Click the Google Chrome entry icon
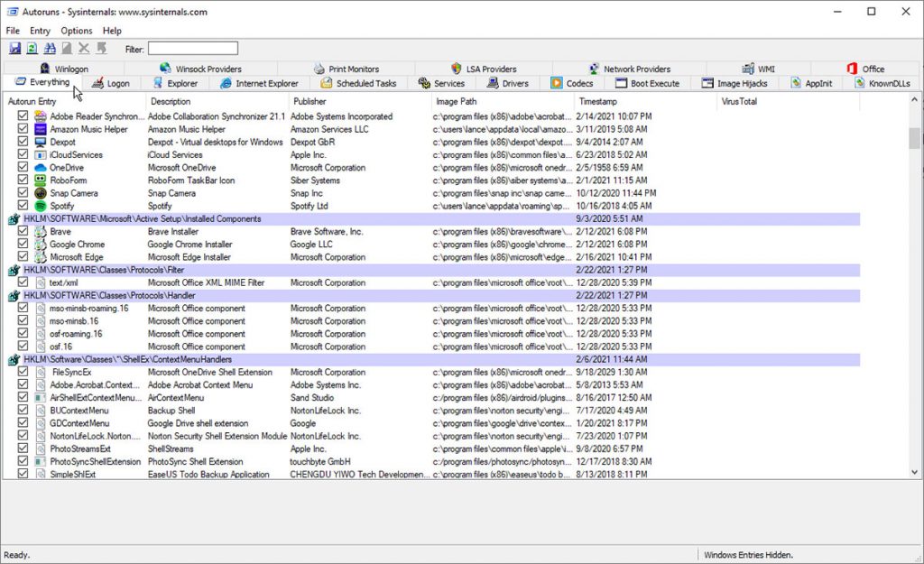Screen dimensions: 924x564 [x=41, y=245]
